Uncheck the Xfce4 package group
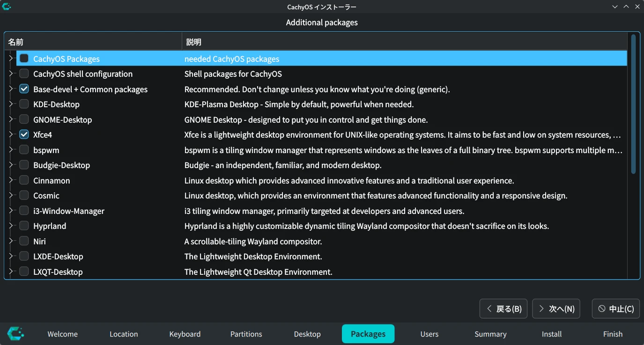This screenshot has width=644, height=345. 24,134
